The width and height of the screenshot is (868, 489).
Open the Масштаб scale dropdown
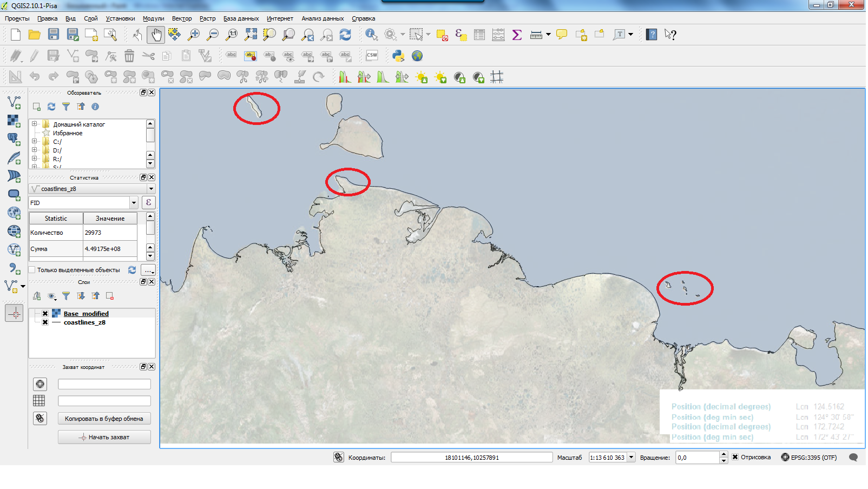pos(631,458)
